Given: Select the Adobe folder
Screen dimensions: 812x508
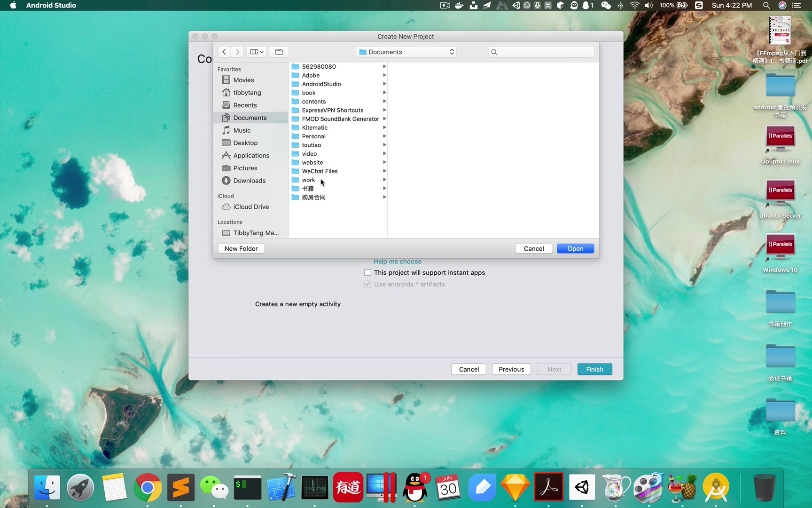Looking at the screenshot, I should click(338, 75).
